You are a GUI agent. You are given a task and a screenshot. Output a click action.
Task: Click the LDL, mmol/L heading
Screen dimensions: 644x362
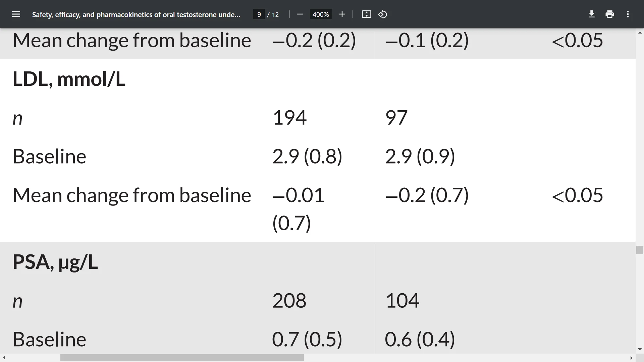[x=69, y=79]
